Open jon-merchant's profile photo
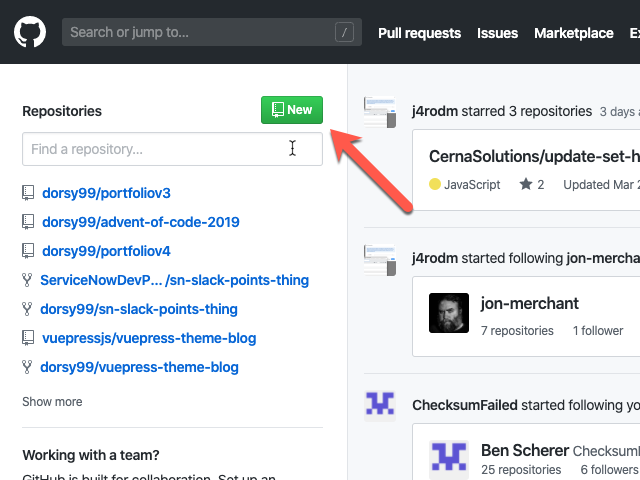640x480 pixels. point(449,313)
